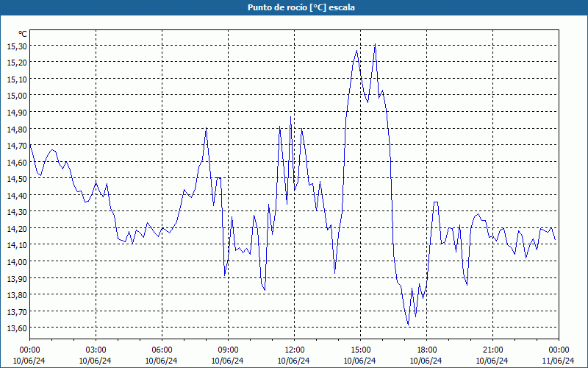The image size is (588, 368).
Task: Click the highest peak of the blue curve
Action: (x=375, y=44)
